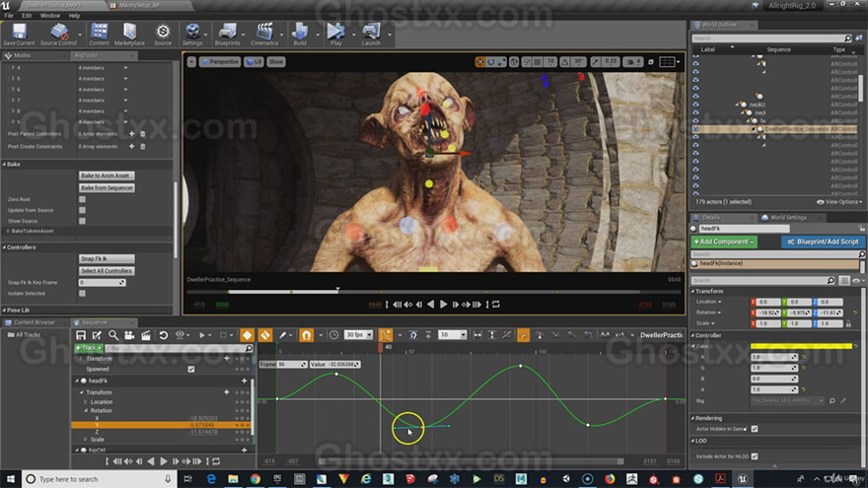Viewport: 868px width, 488px height.
Task: Toggle the curve editor button in Sequencer
Action: [386, 335]
